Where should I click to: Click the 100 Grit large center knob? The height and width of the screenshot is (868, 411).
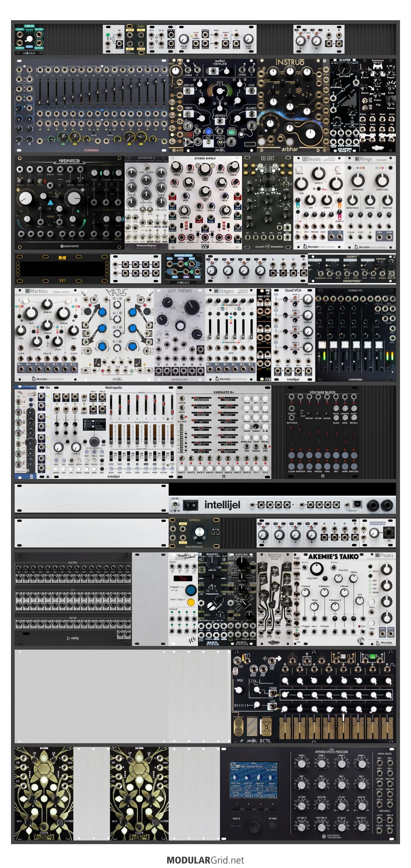click(268, 180)
